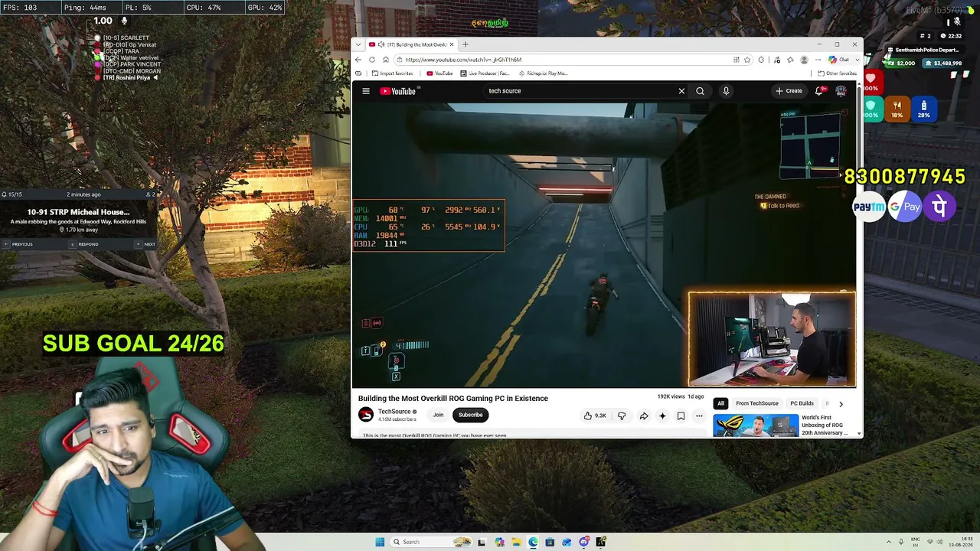The width and height of the screenshot is (980, 551).
Task: Open the YouTube account avatar menu
Action: [841, 91]
